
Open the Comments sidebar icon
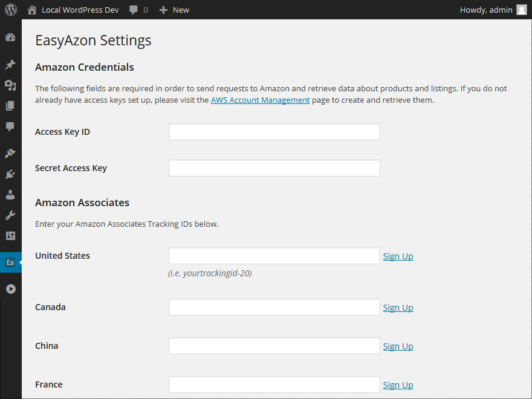pos(10,126)
